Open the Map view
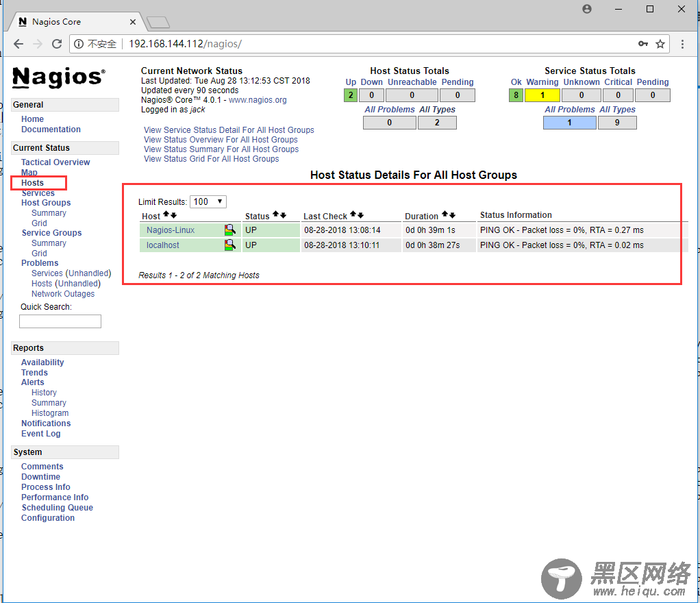Image resolution: width=700 pixels, height=603 pixels. click(29, 173)
